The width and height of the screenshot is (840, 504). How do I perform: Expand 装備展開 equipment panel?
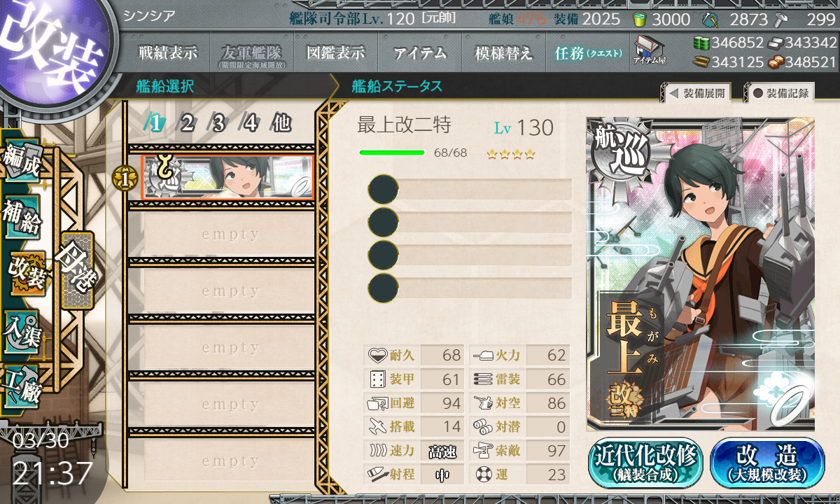(x=696, y=93)
